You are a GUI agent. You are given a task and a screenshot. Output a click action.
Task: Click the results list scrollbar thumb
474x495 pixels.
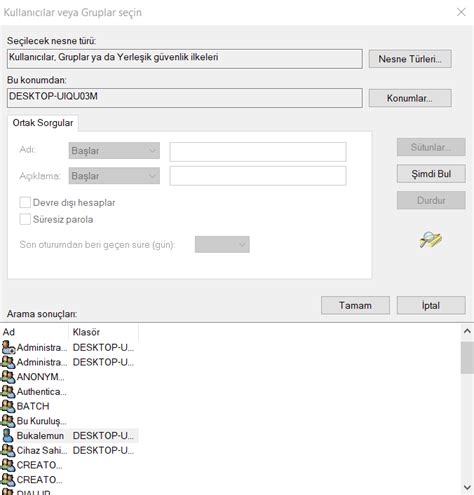pyautogui.click(x=467, y=358)
